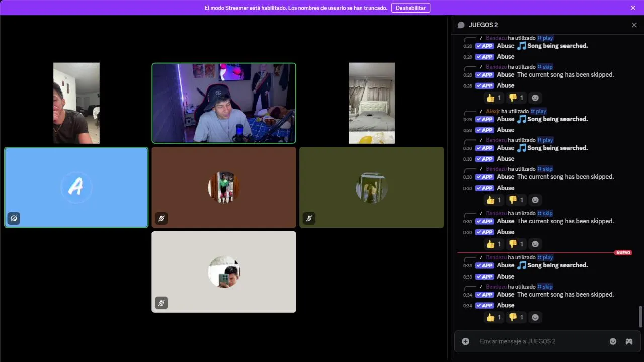This screenshot has width=644, height=362.
Task: Click muted mic icon on olive-green tile
Action: pyautogui.click(x=309, y=218)
